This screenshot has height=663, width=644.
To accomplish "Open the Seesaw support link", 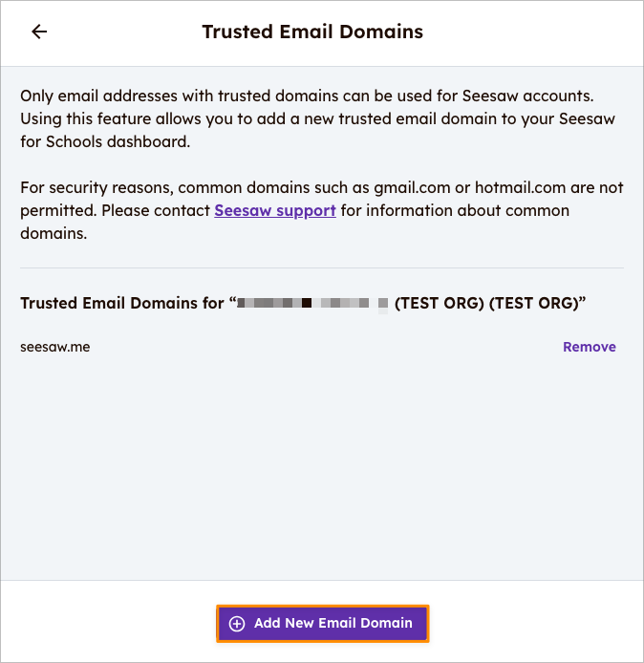I will 275,210.
